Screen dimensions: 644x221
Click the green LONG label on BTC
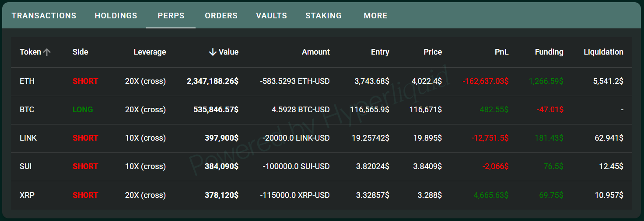coord(83,110)
